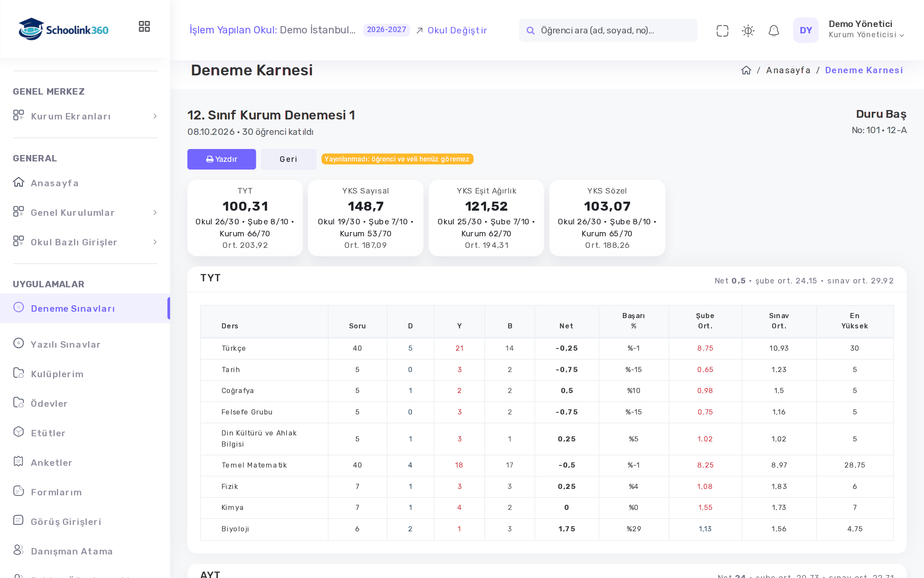Viewport: 924px width, 578px height.
Task: Click the Yazdır print button
Action: point(222,159)
